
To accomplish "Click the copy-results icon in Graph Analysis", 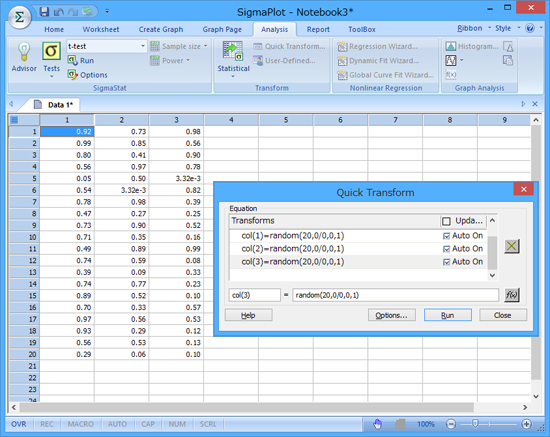I will point(508,61).
